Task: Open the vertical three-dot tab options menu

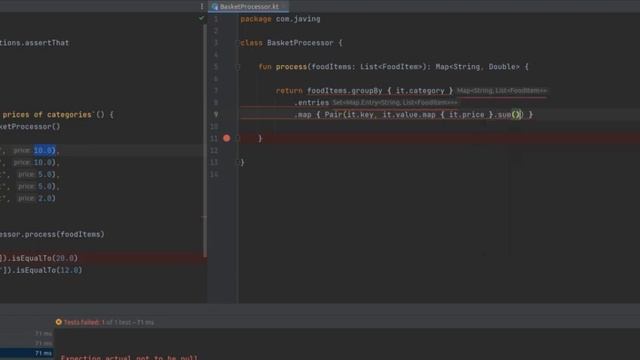Action: pos(202,6)
